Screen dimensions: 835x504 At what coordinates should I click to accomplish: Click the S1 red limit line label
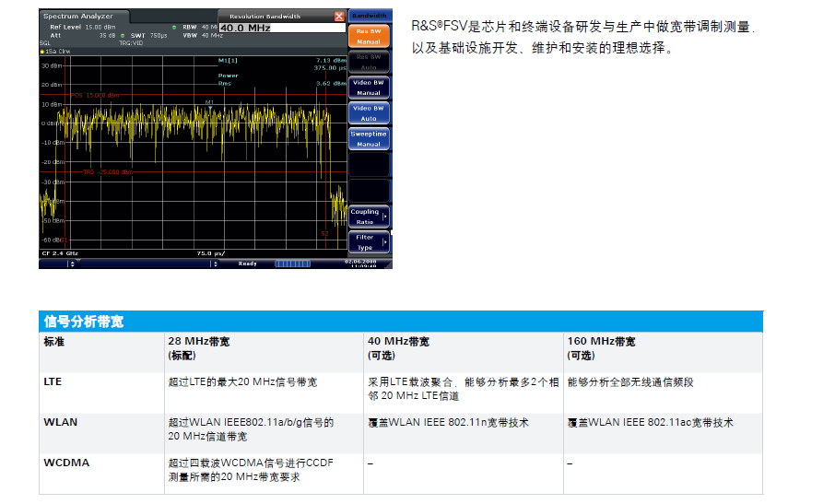click(x=64, y=240)
